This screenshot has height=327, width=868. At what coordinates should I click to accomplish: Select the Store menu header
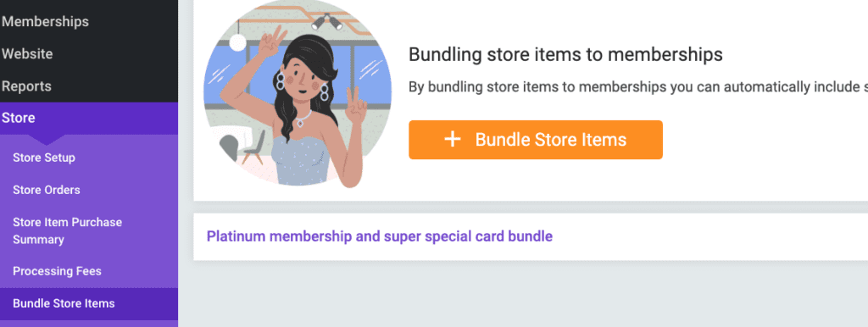point(88,119)
